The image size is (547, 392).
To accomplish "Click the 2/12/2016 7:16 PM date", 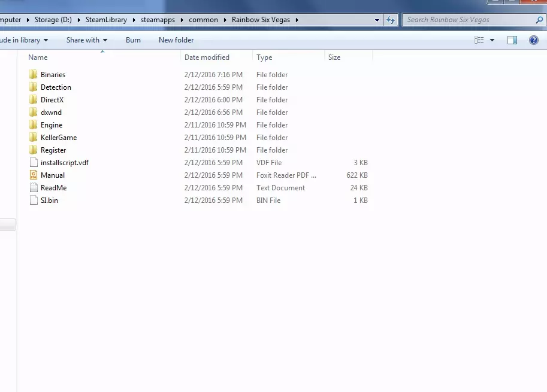I will click(213, 75).
